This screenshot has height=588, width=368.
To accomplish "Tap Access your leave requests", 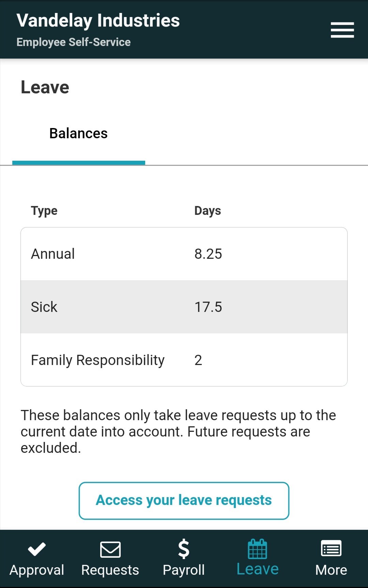I will pyautogui.click(x=184, y=500).
